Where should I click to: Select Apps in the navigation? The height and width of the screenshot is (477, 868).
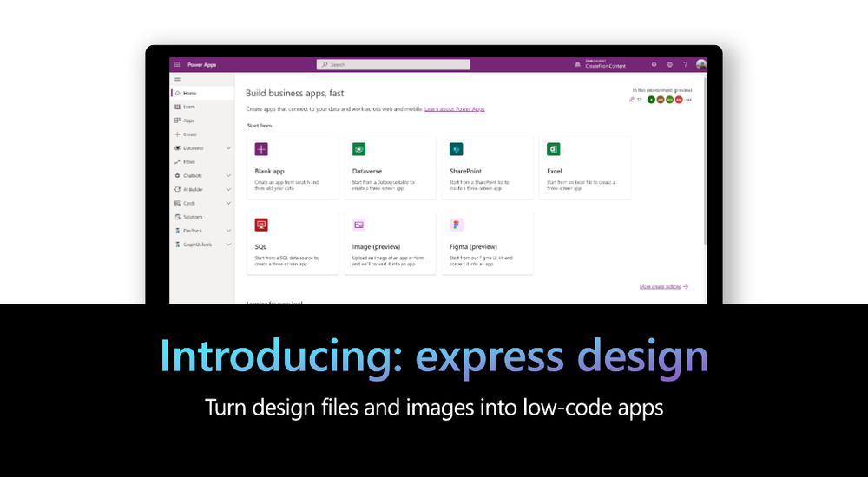pos(202,120)
